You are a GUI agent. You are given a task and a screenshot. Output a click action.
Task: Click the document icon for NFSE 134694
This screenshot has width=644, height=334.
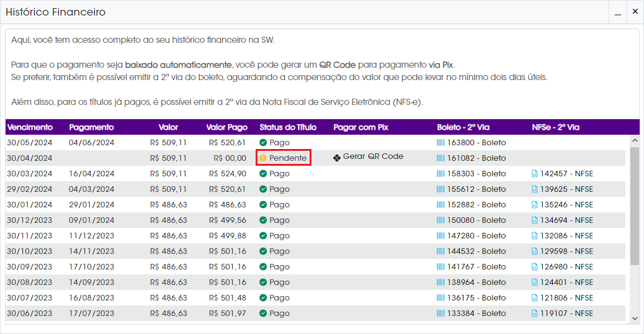coord(534,220)
